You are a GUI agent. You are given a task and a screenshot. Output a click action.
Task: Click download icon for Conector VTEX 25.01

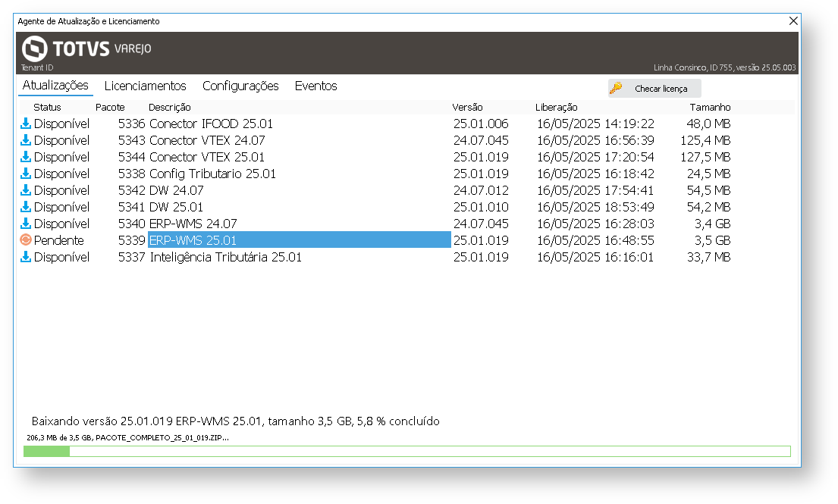click(x=25, y=156)
